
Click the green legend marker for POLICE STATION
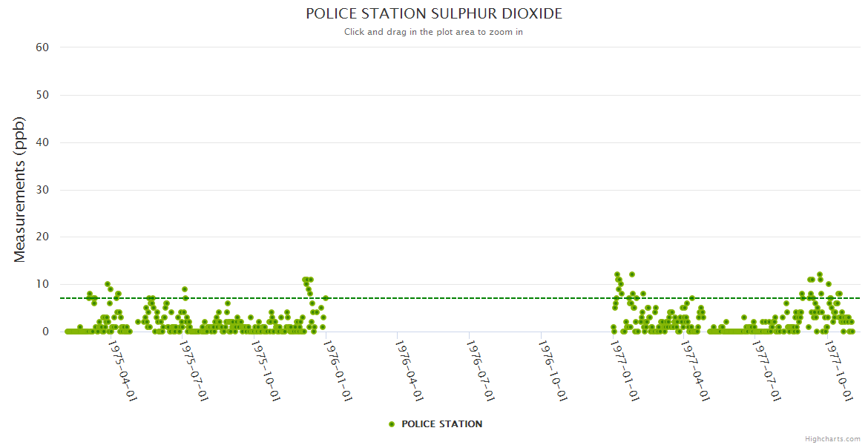[392, 424]
